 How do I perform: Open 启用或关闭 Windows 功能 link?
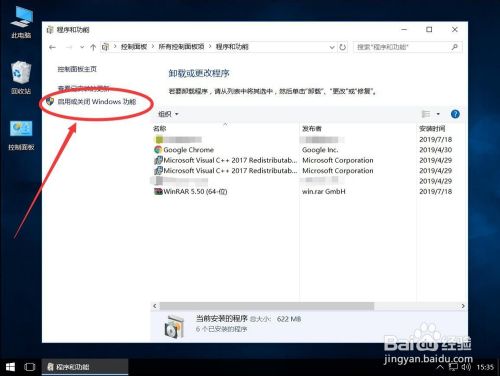pyautogui.click(x=97, y=102)
